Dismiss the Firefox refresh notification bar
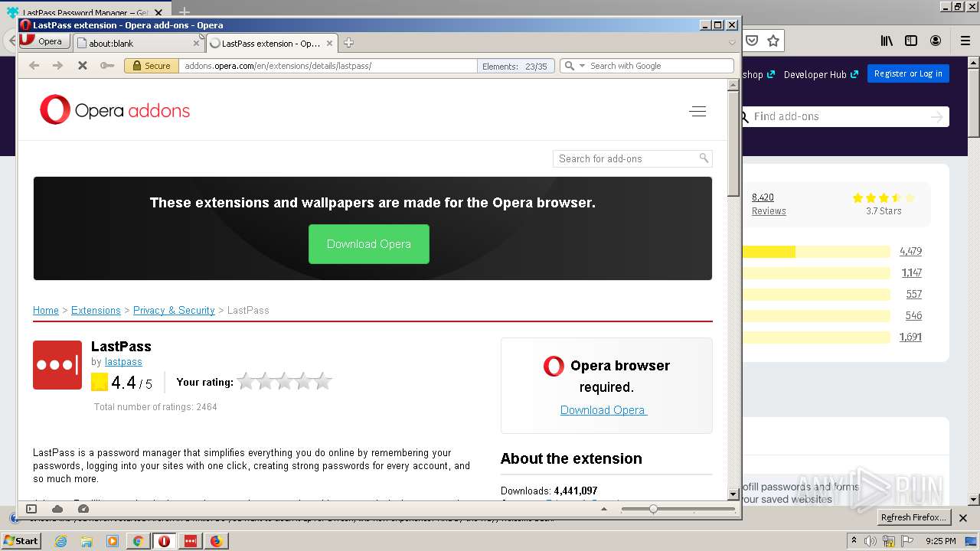Screen dimensions: 980x551 (x=963, y=517)
